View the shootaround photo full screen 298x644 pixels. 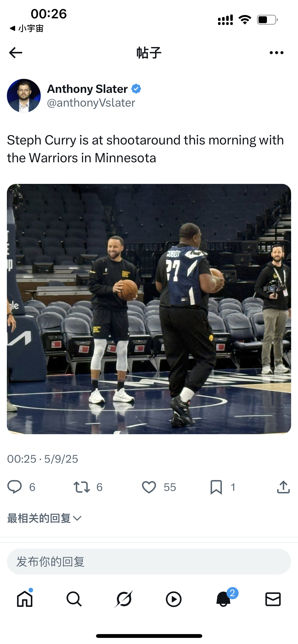149,309
